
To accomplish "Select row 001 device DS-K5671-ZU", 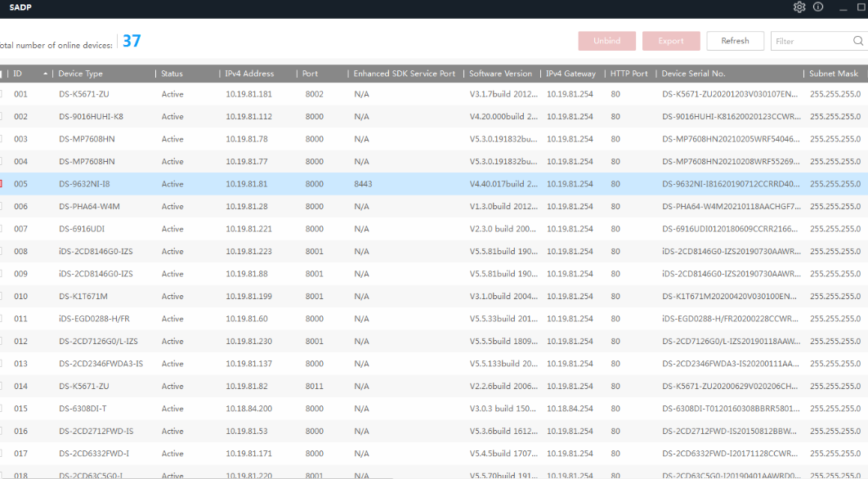I will 84,94.
